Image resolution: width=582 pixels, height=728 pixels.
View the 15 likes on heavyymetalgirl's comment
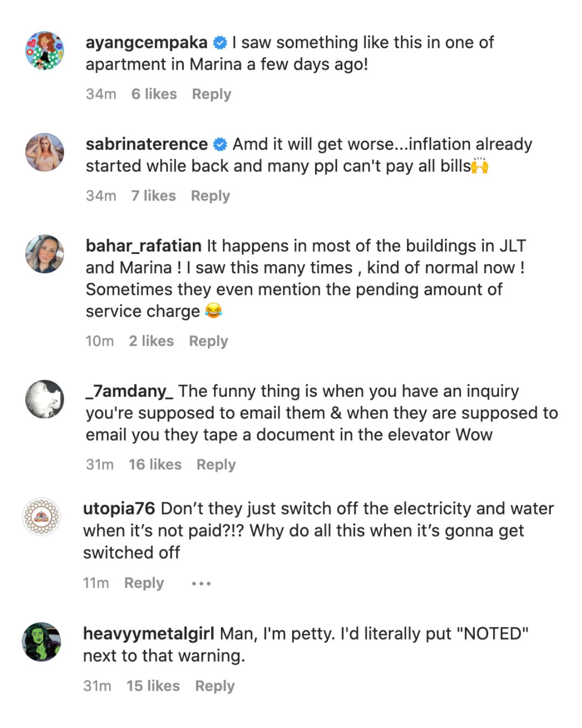153,685
